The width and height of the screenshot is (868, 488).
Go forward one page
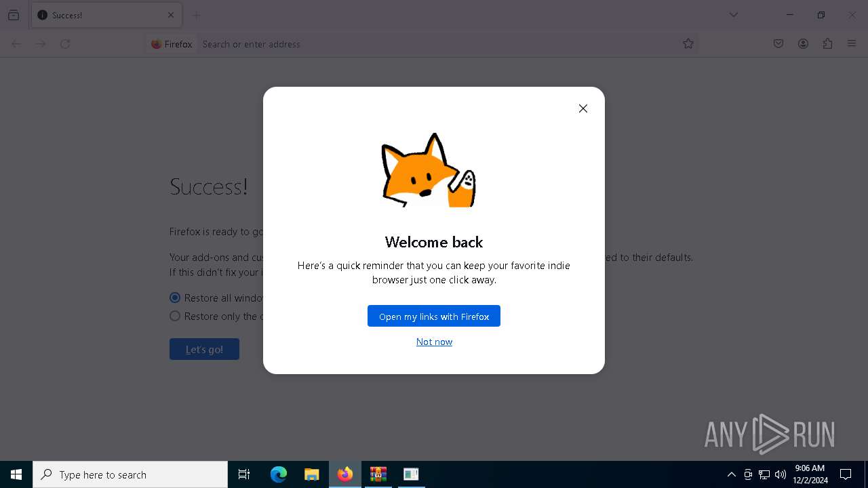coord(41,44)
